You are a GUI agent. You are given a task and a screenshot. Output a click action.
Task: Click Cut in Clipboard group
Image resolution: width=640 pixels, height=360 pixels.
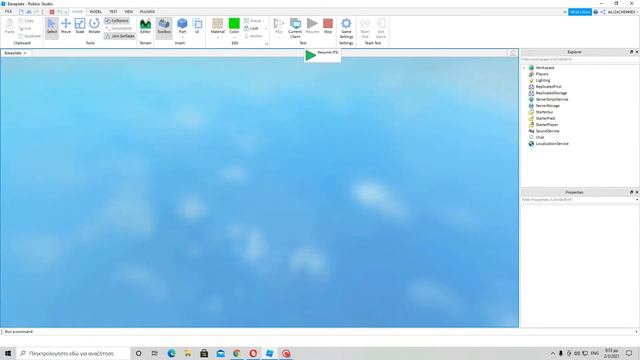tap(25, 28)
